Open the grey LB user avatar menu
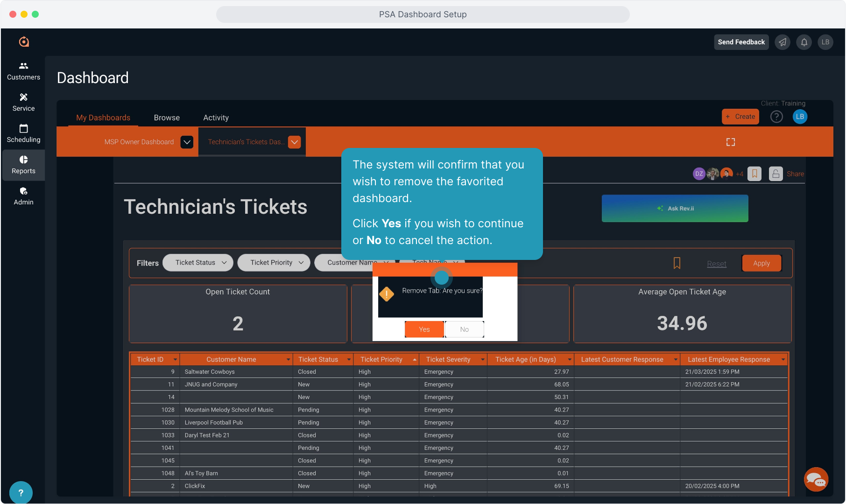 pyautogui.click(x=825, y=42)
